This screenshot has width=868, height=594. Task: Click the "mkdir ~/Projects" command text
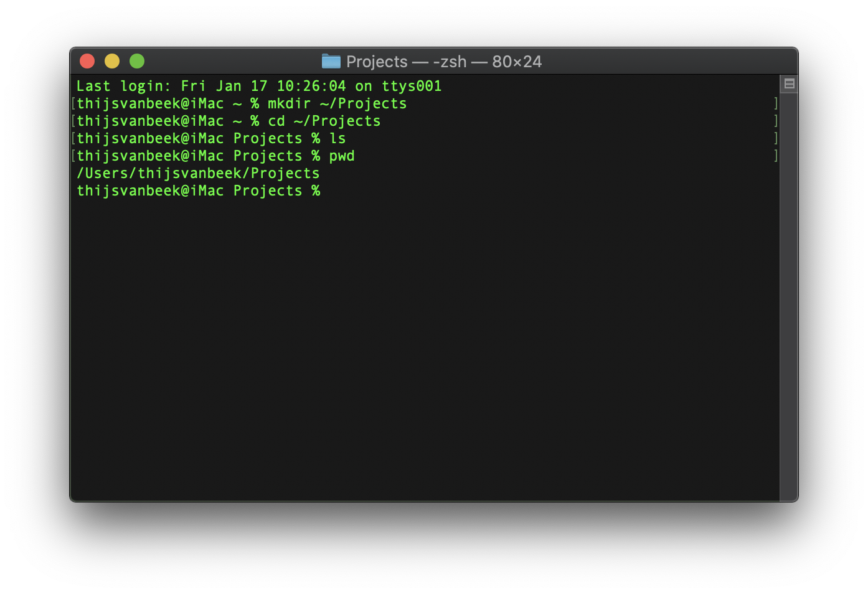click(337, 103)
